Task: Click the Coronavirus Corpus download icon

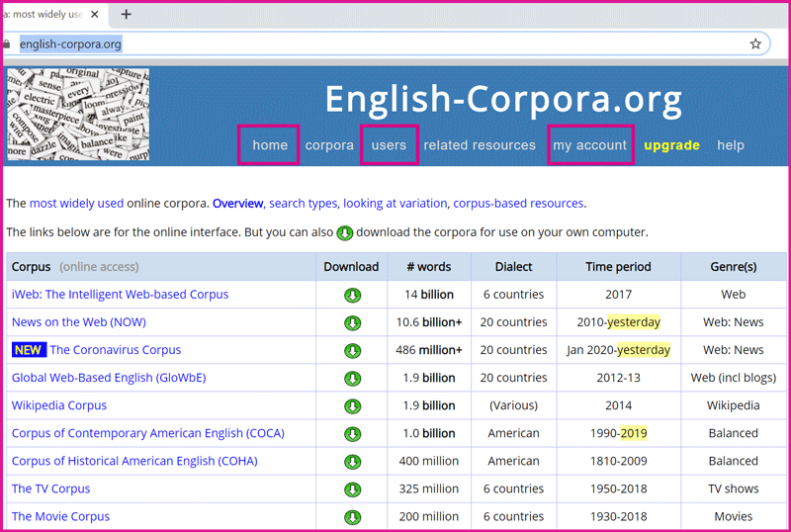Action: [352, 350]
